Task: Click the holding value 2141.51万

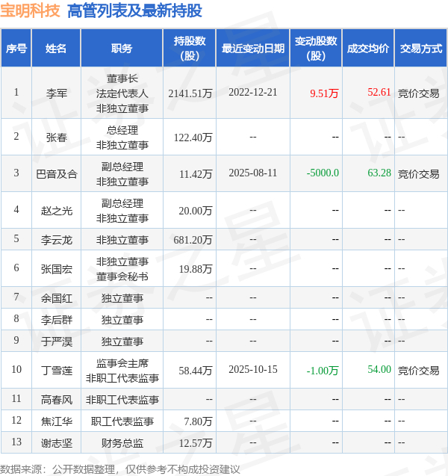Action: pyautogui.click(x=190, y=93)
